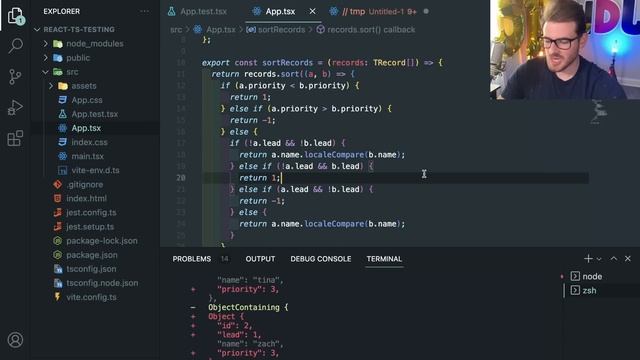Viewport: 640px width, 360px height.
Task: Click line number 20 in gutter
Action: tap(181, 178)
